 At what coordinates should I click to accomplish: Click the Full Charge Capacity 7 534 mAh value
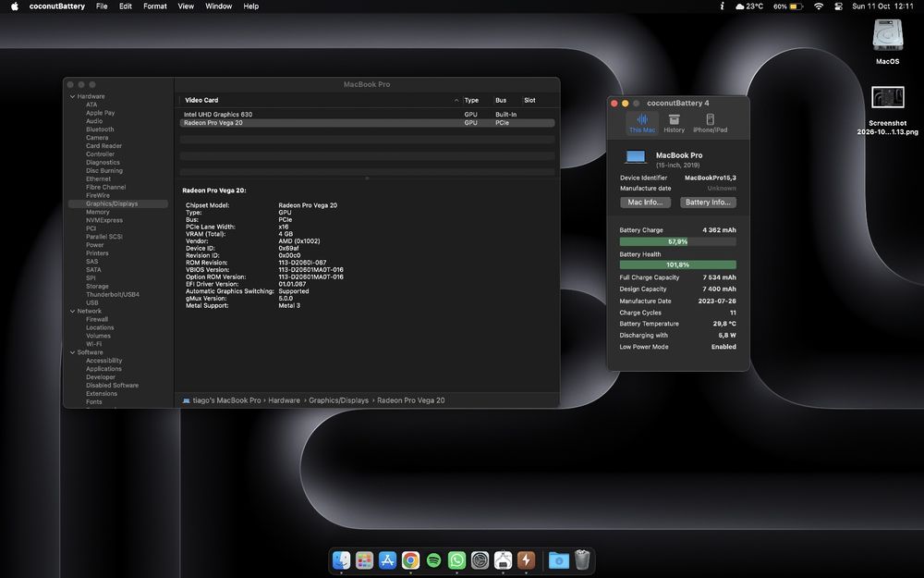point(719,277)
